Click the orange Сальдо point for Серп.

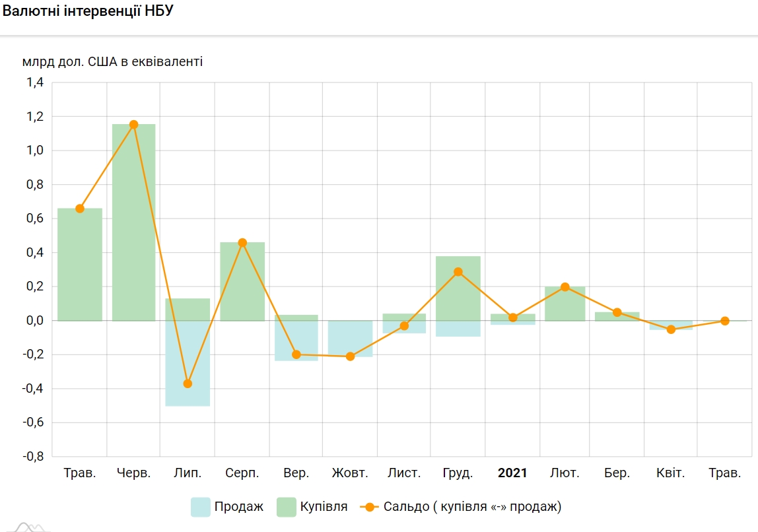point(242,243)
